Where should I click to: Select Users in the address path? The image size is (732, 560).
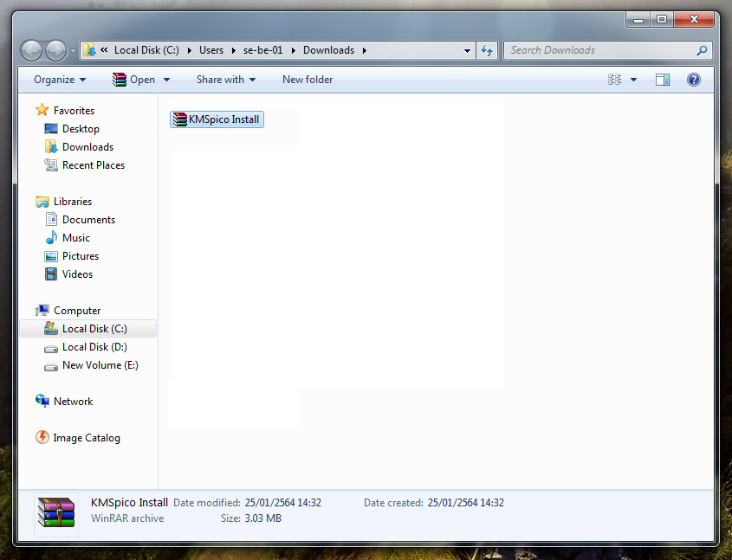tap(211, 50)
